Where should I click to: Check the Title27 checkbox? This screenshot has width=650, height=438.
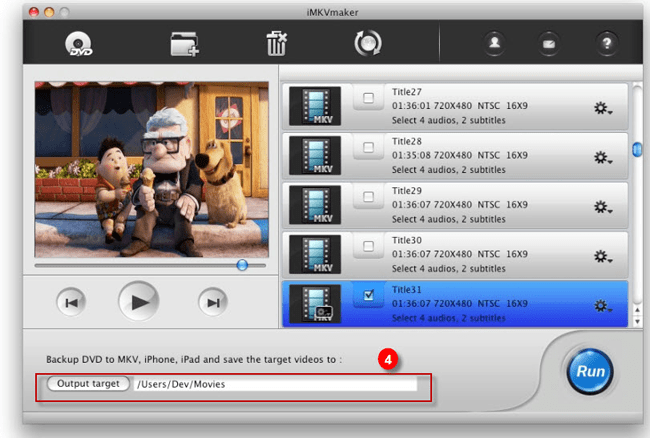368,98
